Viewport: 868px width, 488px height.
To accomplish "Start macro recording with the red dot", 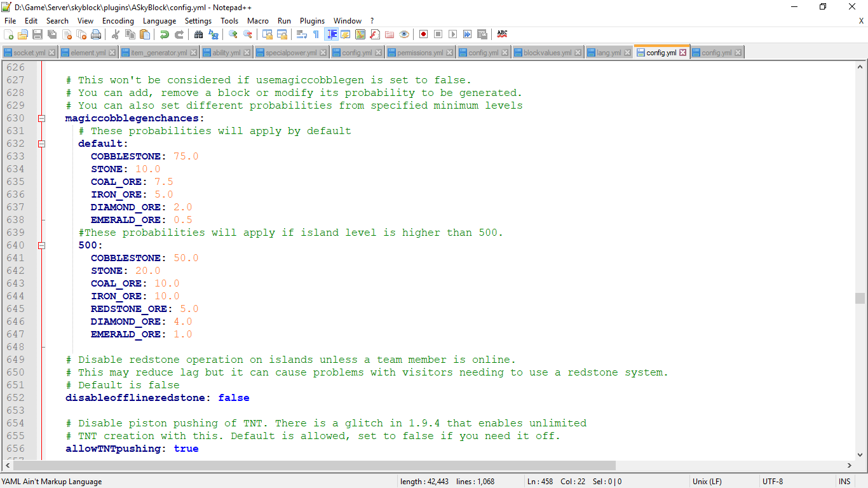I will [423, 34].
